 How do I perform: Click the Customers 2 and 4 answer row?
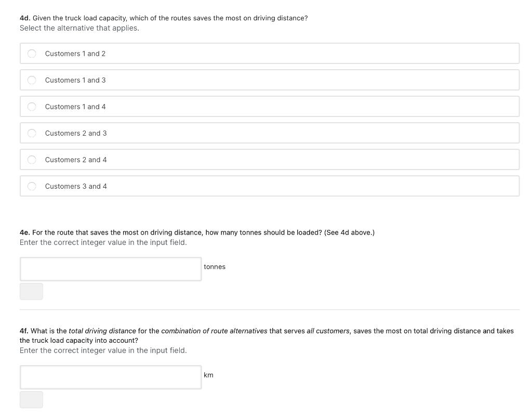point(208,159)
